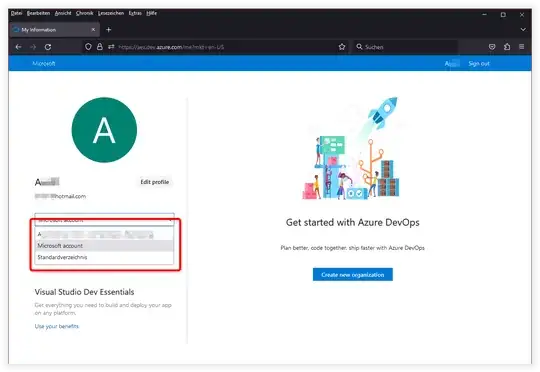The height and width of the screenshot is (372, 540).
Task: Open the Firefox hamburger menu
Action: point(522,47)
